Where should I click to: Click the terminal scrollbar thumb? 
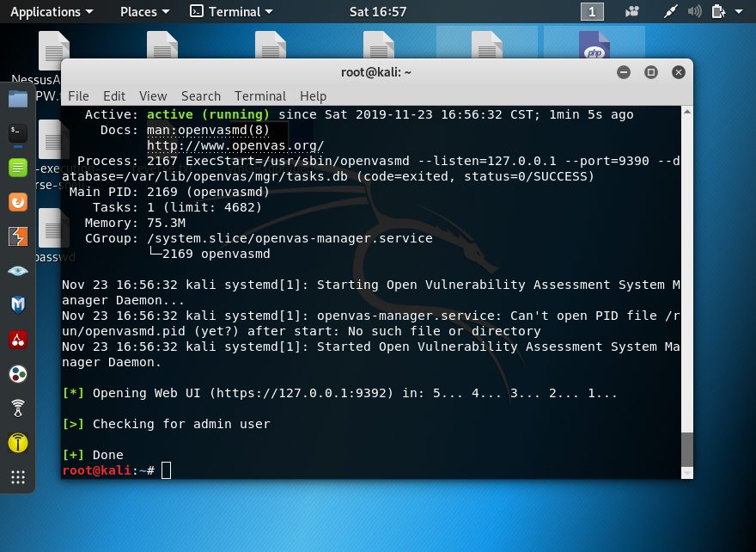pos(687,449)
